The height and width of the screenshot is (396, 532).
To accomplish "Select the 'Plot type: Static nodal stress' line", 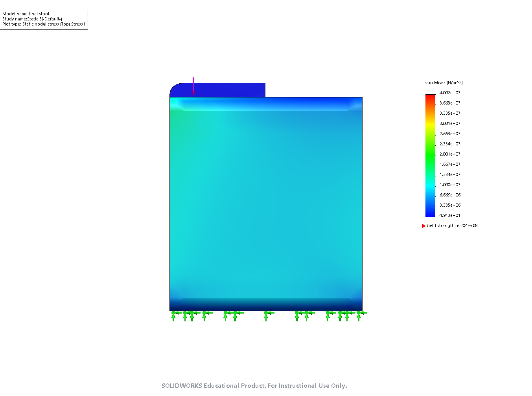I will click(x=44, y=24).
